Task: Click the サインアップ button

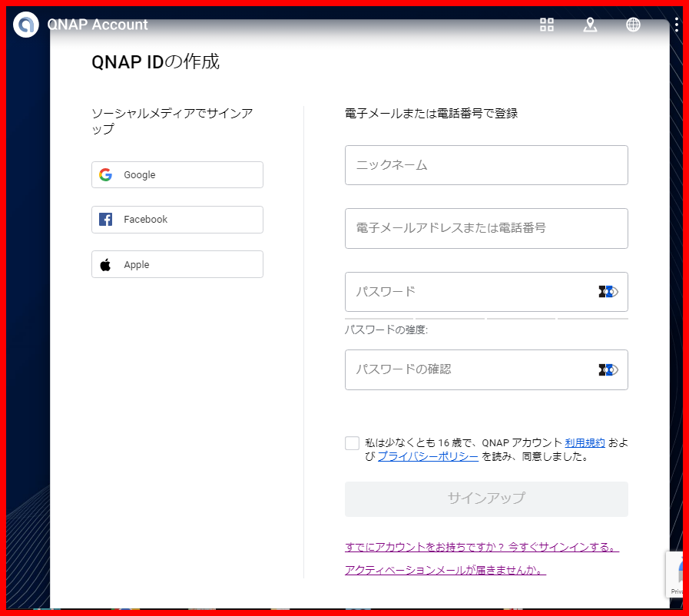Action: pyautogui.click(x=486, y=499)
